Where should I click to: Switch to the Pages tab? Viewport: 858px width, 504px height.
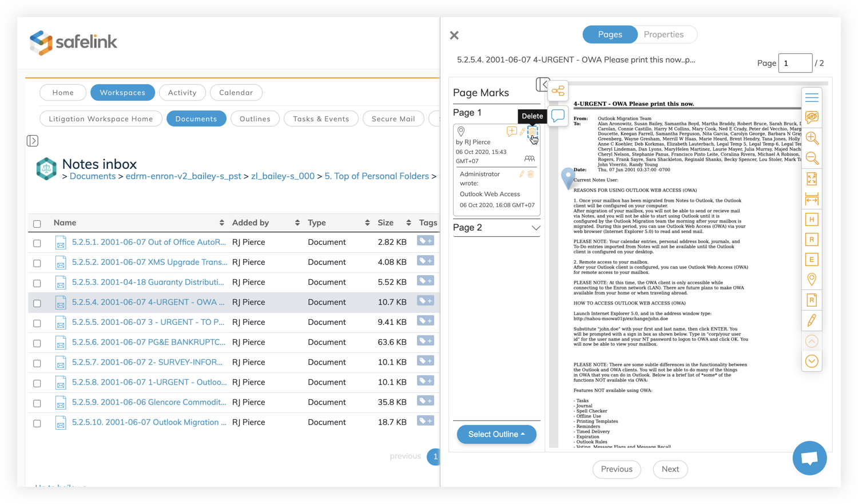tap(610, 34)
